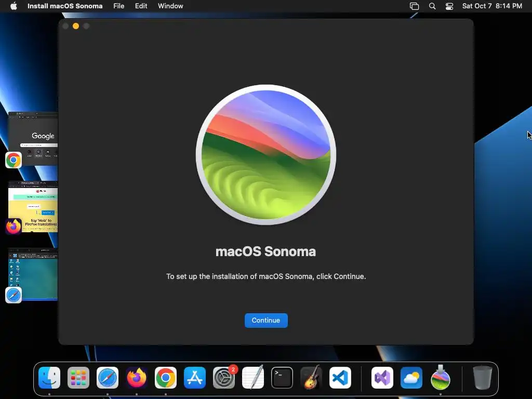Open GarageBand from the Dock
532x399 pixels.
[311, 378]
